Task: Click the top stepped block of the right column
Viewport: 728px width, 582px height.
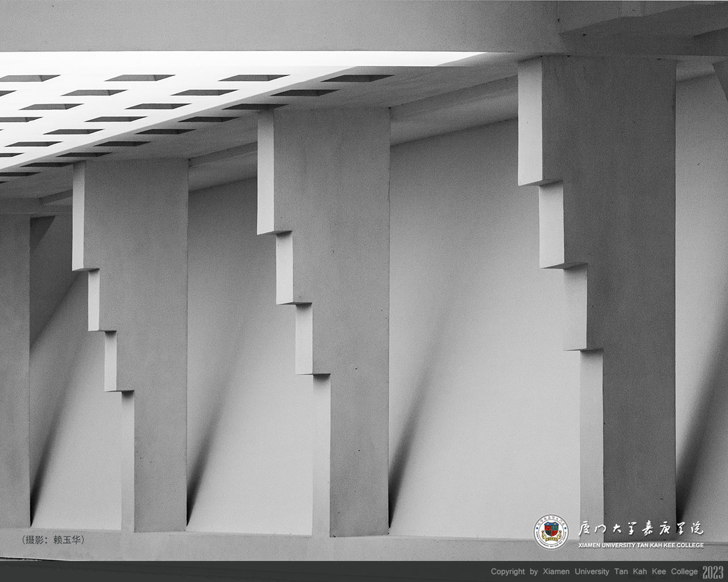Action: pyautogui.click(x=530, y=122)
